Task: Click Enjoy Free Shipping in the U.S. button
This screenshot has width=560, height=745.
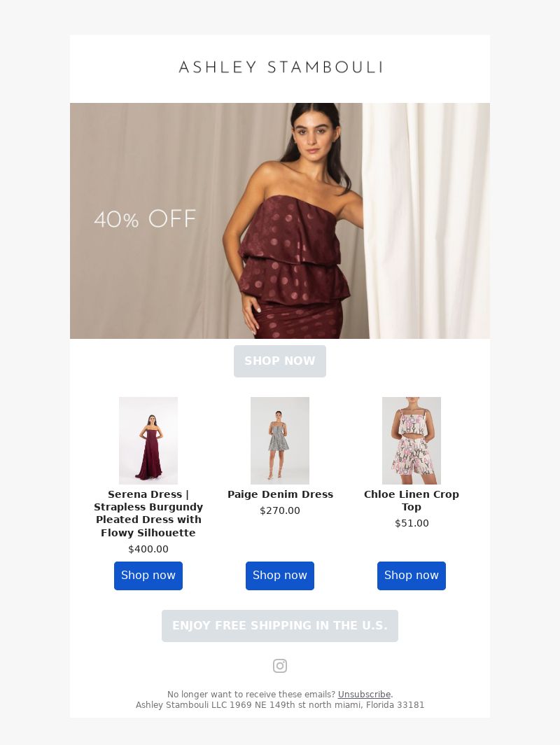Action: coord(280,626)
